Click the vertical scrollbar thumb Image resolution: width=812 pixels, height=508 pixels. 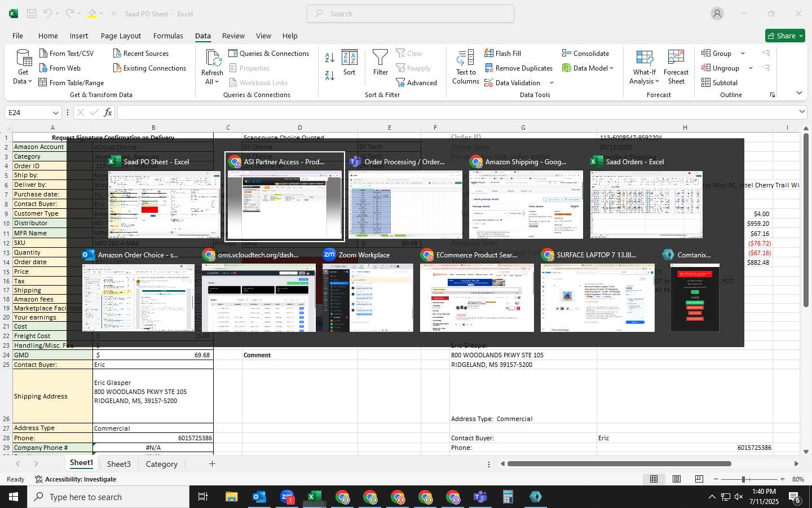pos(806,220)
